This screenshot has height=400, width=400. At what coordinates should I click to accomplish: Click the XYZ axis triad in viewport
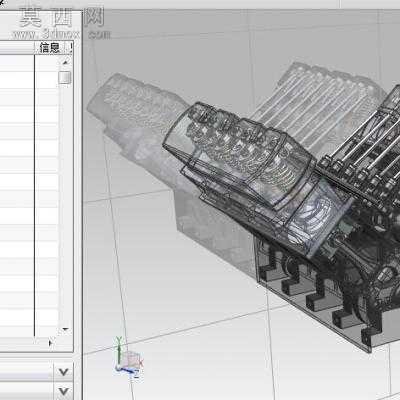point(128,357)
